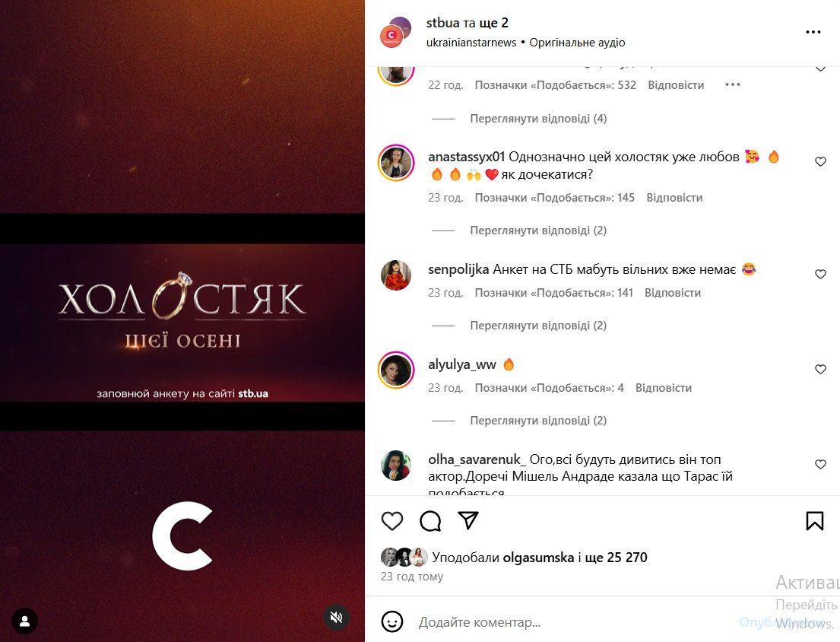Viewport: 840px width, 642px height.
Task: Save the post with the bookmark icon
Action: [814, 521]
